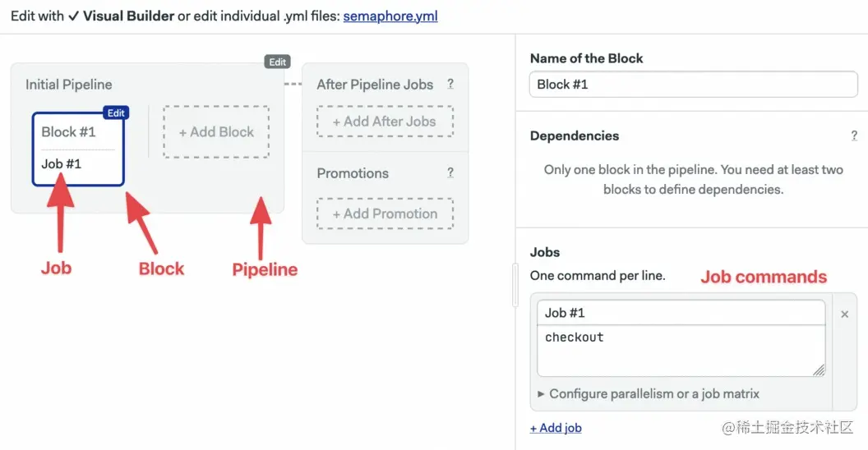The width and height of the screenshot is (868, 450).
Task: Click the Edit badge on Initial Pipeline
Action: (x=278, y=62)
